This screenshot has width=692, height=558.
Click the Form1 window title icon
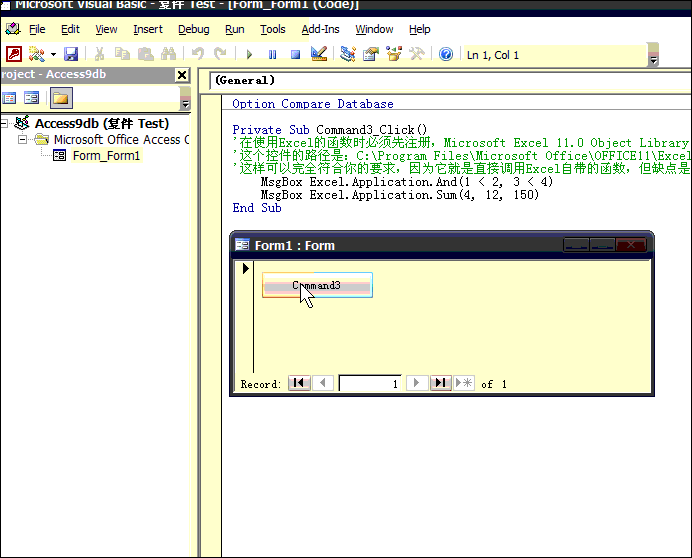point(242,245)
